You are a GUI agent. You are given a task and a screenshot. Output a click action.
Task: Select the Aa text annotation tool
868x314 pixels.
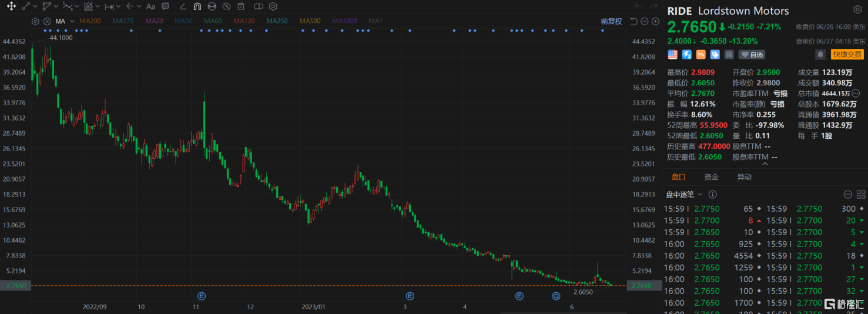tap(150, 6)
